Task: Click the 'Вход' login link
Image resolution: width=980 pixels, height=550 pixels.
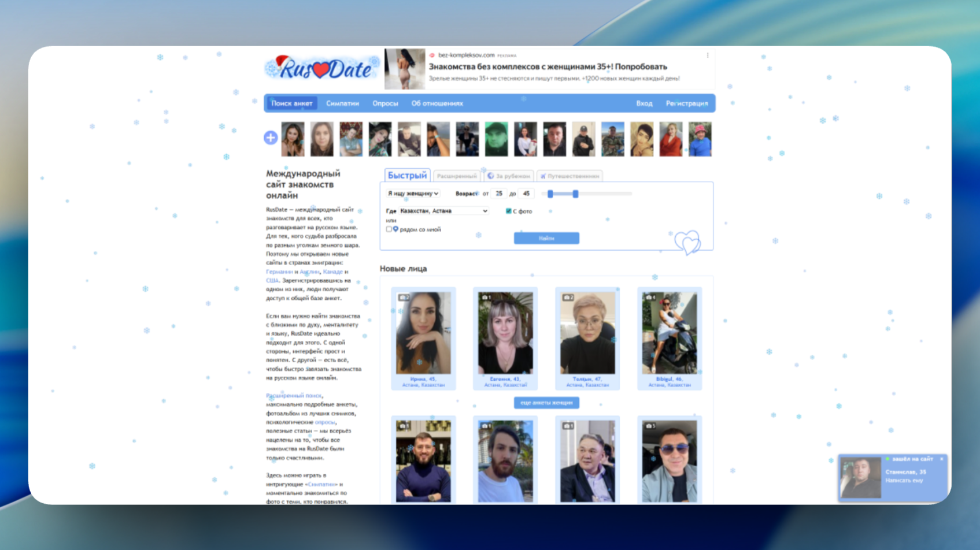Action: (644, 103)
